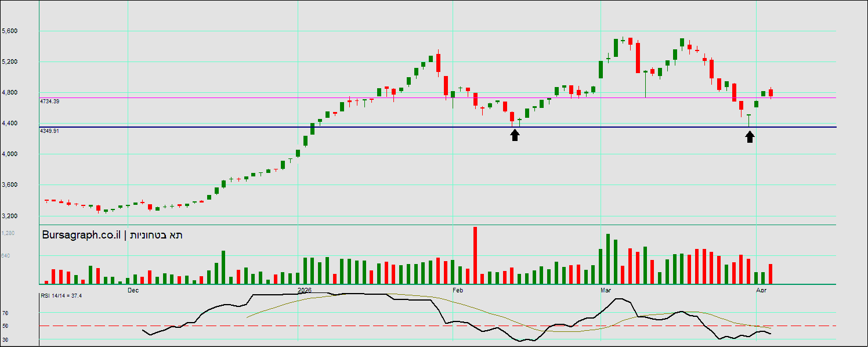The image size is (868, 347).
Task: Select the 4349.91 support level label
Action: (49, 131)
